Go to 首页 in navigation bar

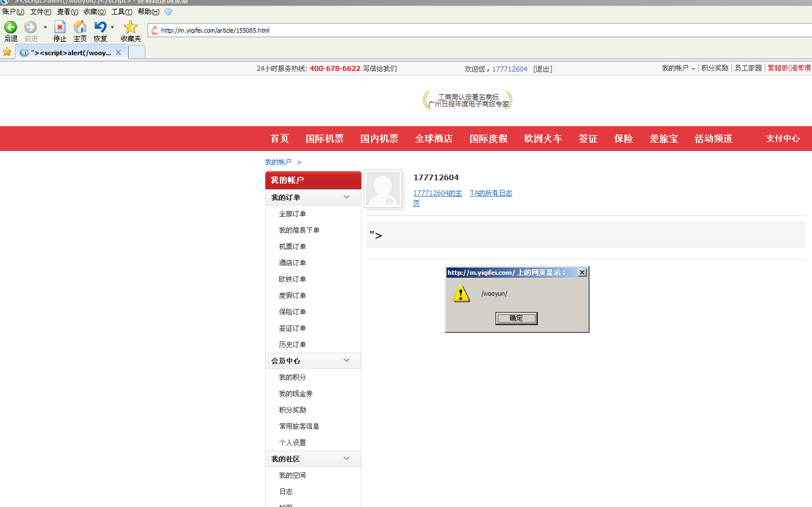(280, 139)
